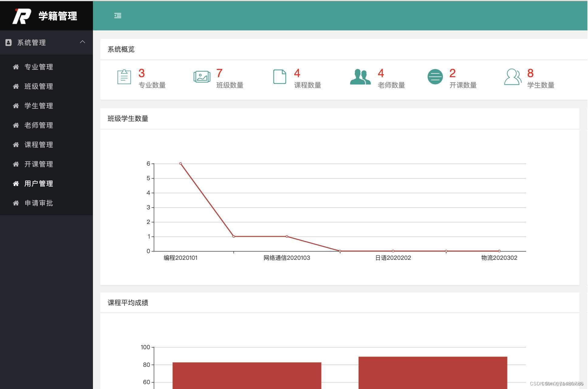Go to 学生管理 page
588x389 pixels.
[39, 106]
